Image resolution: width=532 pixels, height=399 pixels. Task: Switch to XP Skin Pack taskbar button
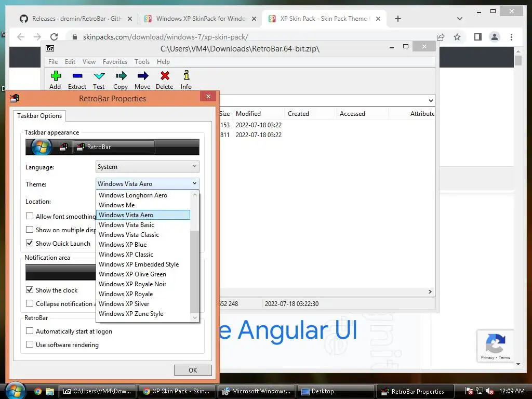(x=177, y=391)
